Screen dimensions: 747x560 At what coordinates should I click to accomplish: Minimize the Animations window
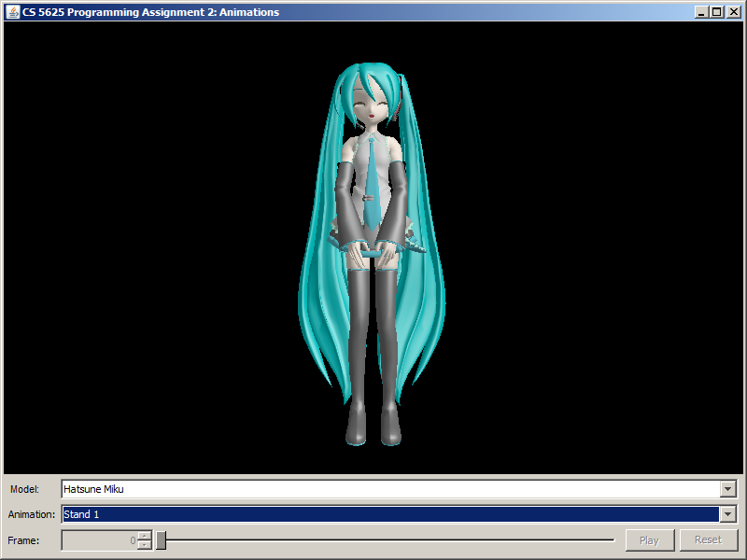pyautogui.click(x=701, y=12)
